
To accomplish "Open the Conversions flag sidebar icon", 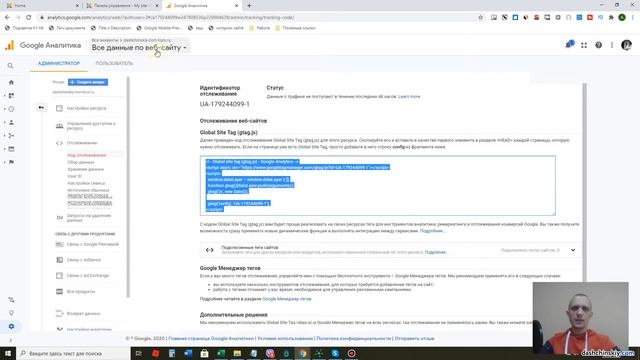I will 11,162.
